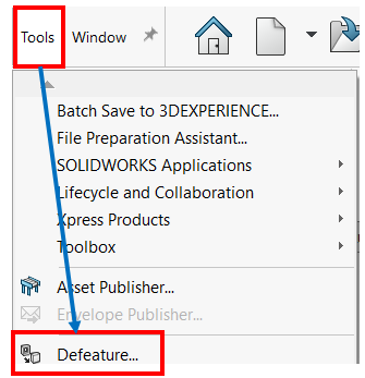The width and height of the screenshot is (365, 378).
Task: Open the Tools menu
Action: pyautogui.click(x=37, y=37)
